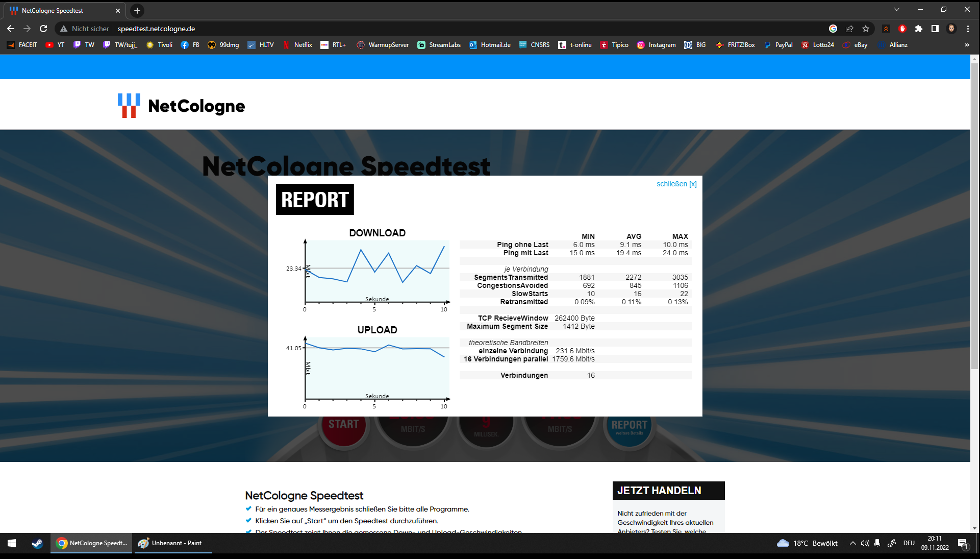Bookmark this page with the star icon
Viewport: 980px width, 559px height.
pos(866,29)
